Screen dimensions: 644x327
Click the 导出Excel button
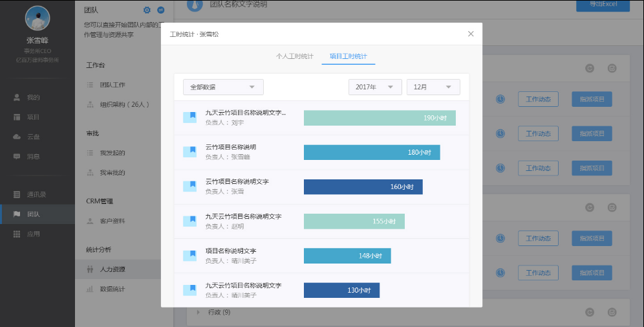[603, 5]
